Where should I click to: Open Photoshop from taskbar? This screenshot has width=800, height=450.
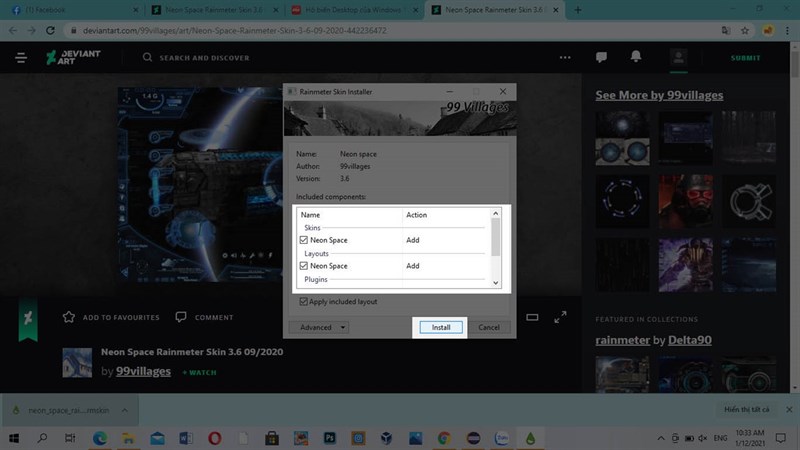pos(330,438)
